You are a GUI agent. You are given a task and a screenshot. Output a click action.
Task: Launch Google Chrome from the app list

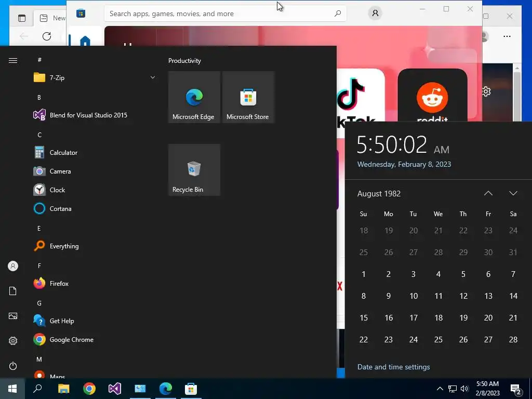point(95,339)
